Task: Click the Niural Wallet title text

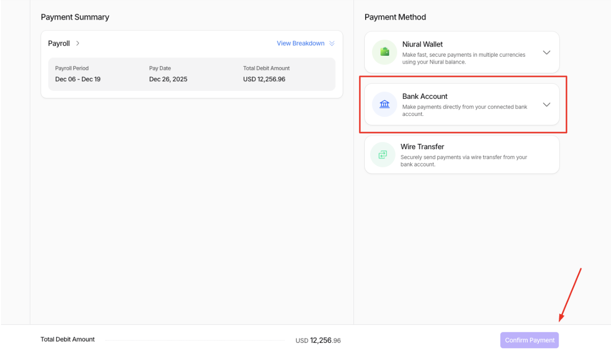Action: tap(422, 44)
